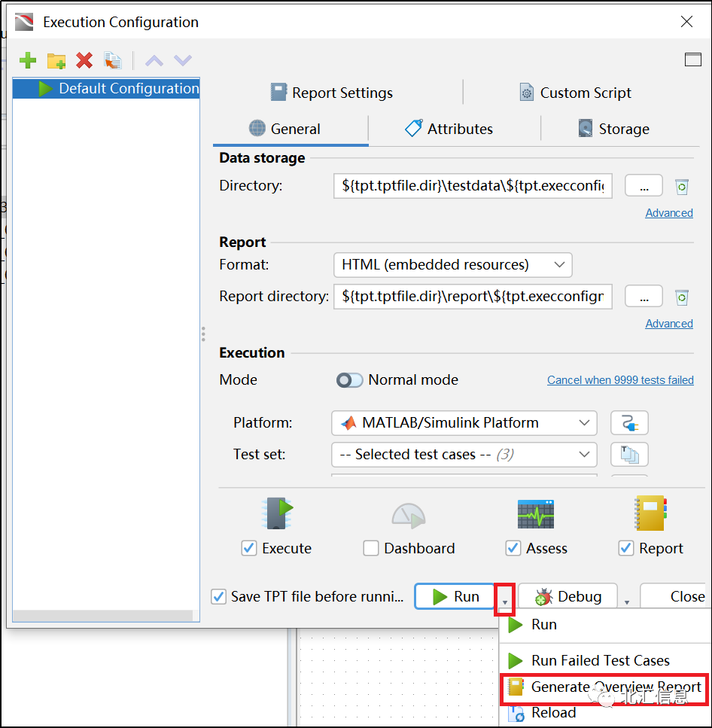This screenshot has width=712, height=728.
Task: Add a new execution configuration
Action: point(28,60)
